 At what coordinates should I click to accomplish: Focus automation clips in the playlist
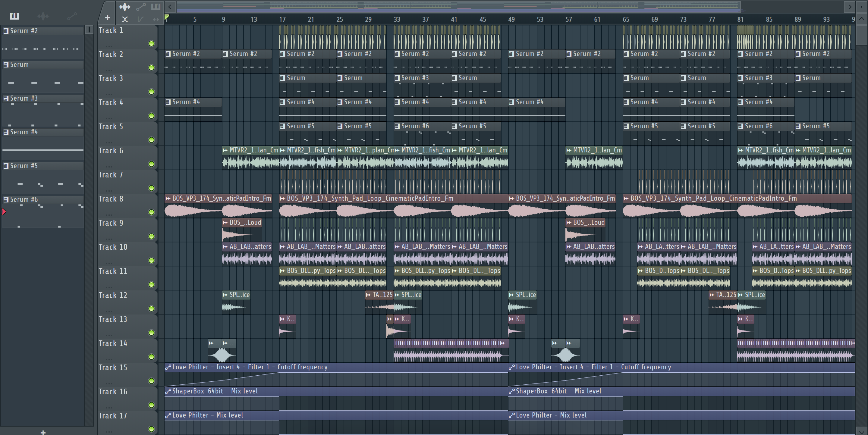[141, 6]
